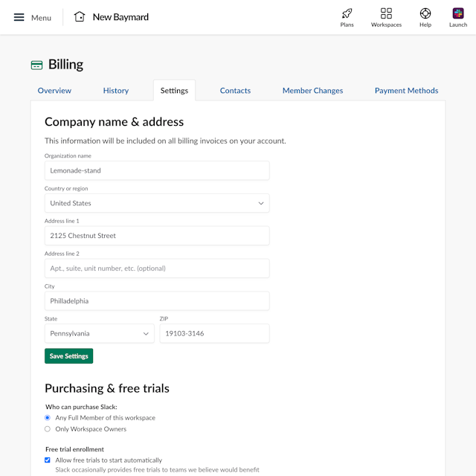
Task: Toggle Allow free trials to start automatically
Action: click(x=48, y=460)
